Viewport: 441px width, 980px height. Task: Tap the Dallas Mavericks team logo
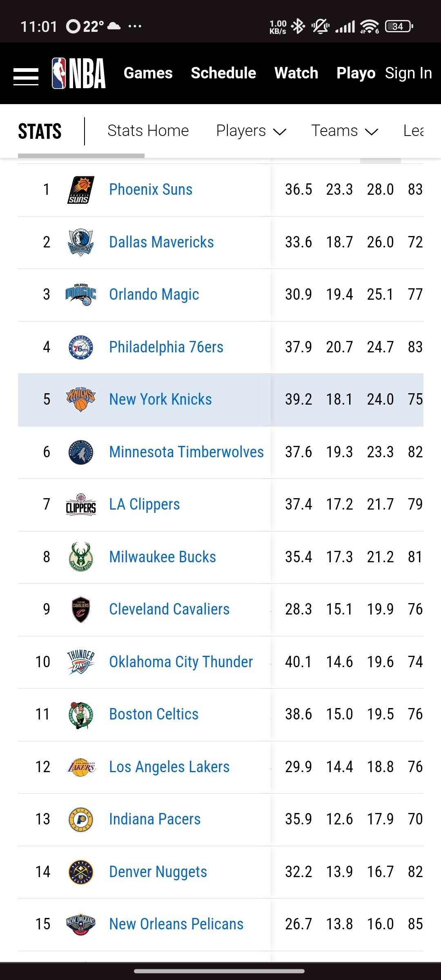(x=81, y=243)
